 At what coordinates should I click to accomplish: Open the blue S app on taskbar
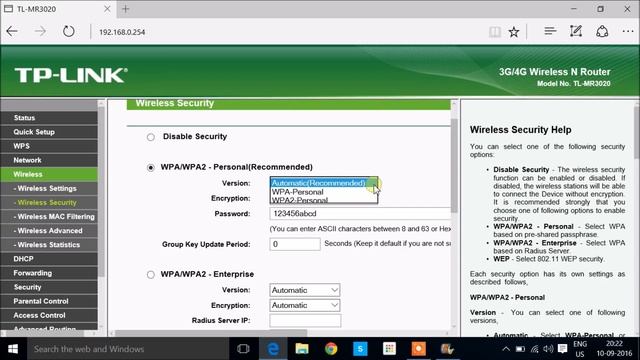[x=360, y=349]
